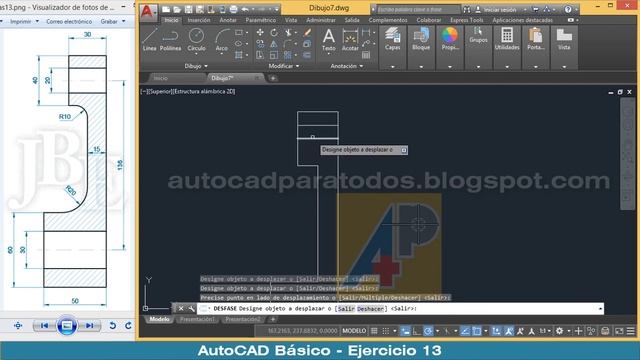This screenshot has height=360, width=640.
Task: Toggle object snap (2D) in status bar
Action: pos(476,331)
